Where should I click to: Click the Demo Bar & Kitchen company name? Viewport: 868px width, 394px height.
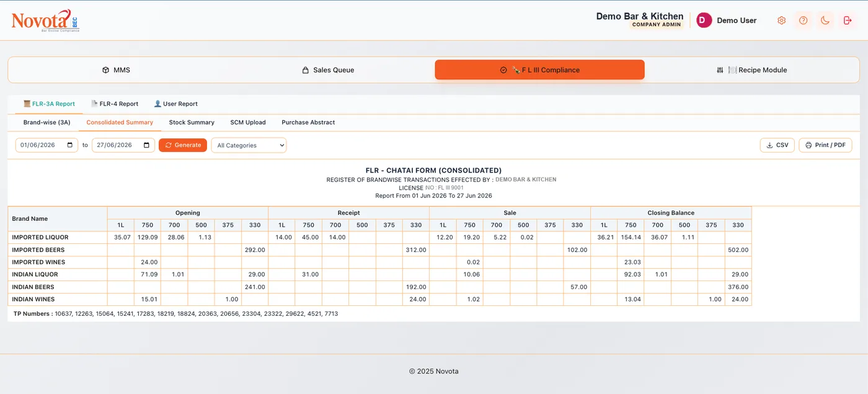coord(640,16)
